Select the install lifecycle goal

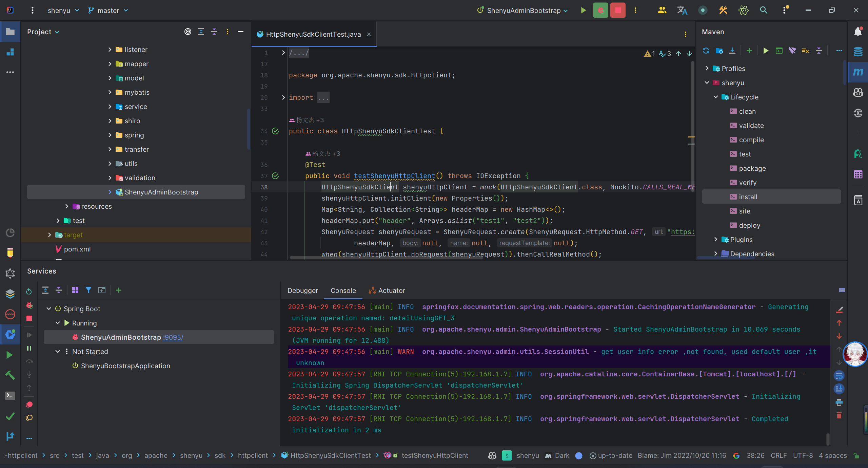(748, 197)
